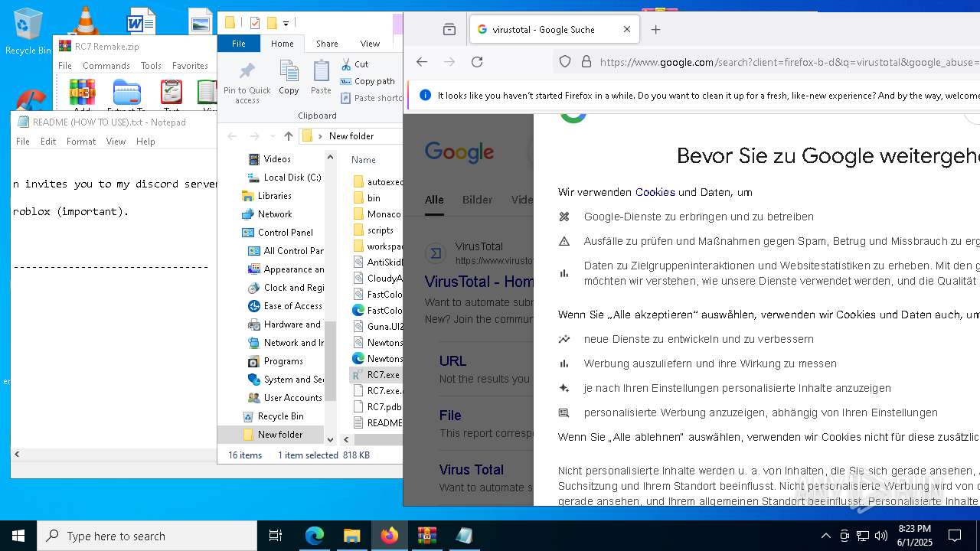Open the VLC media player desktop icon

(x=85, y=21)
